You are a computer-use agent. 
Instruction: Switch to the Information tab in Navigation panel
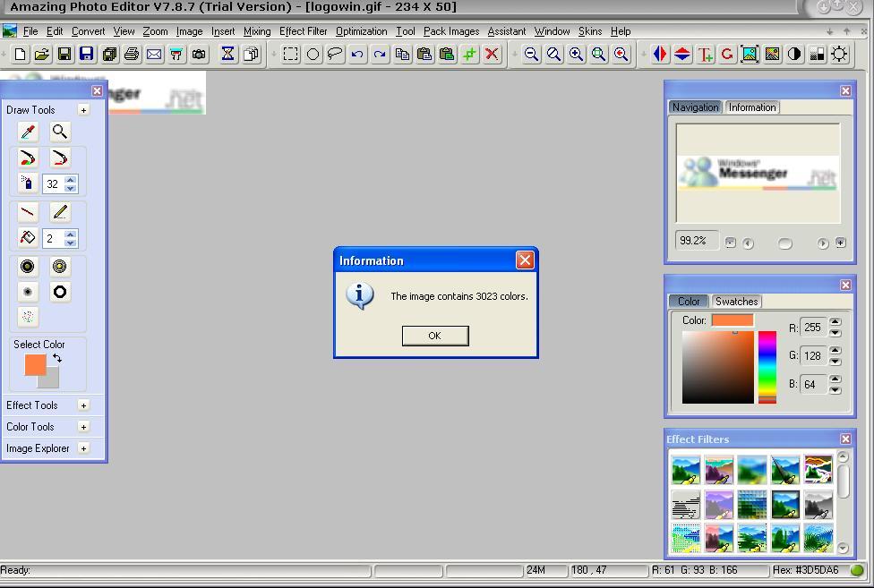752,107
